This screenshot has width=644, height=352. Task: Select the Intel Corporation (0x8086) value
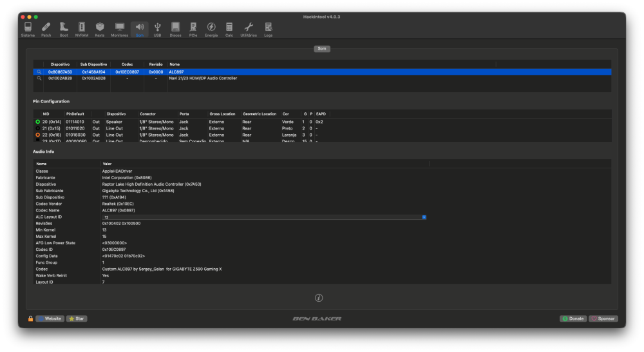point(127,178)
